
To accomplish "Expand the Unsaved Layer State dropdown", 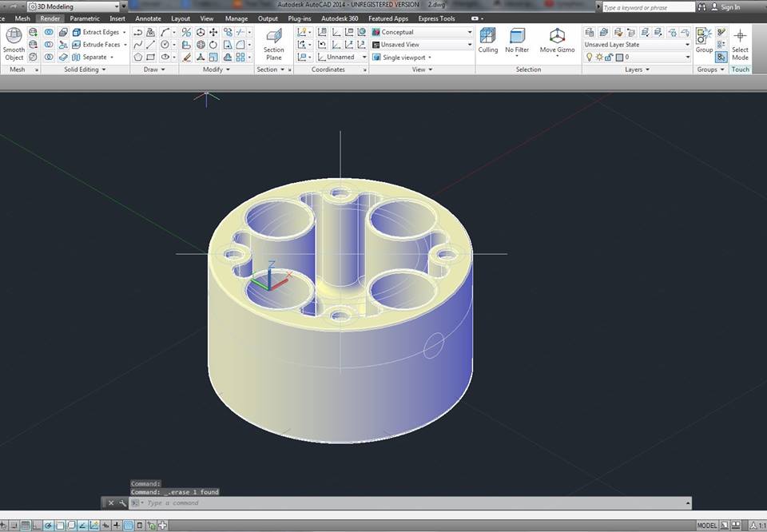I will tap(637, 45).
